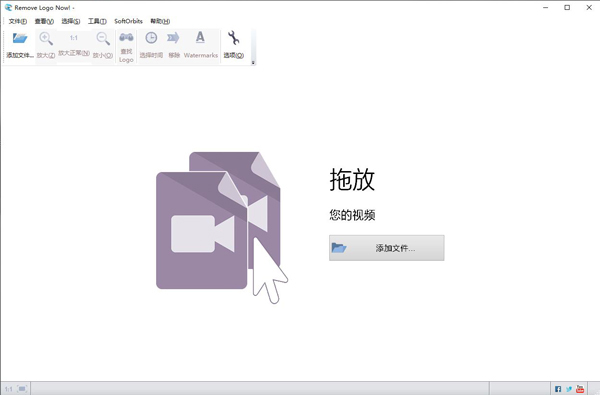
Task: Open the 帮助(H) menu
Action: (x=160, y=21)
